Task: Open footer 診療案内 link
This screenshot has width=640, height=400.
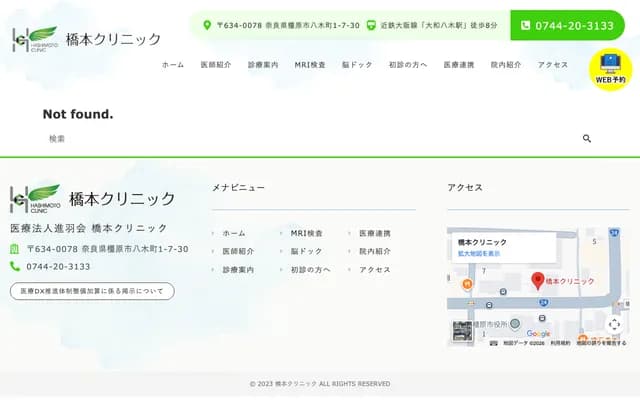Action: coord(238,270)
